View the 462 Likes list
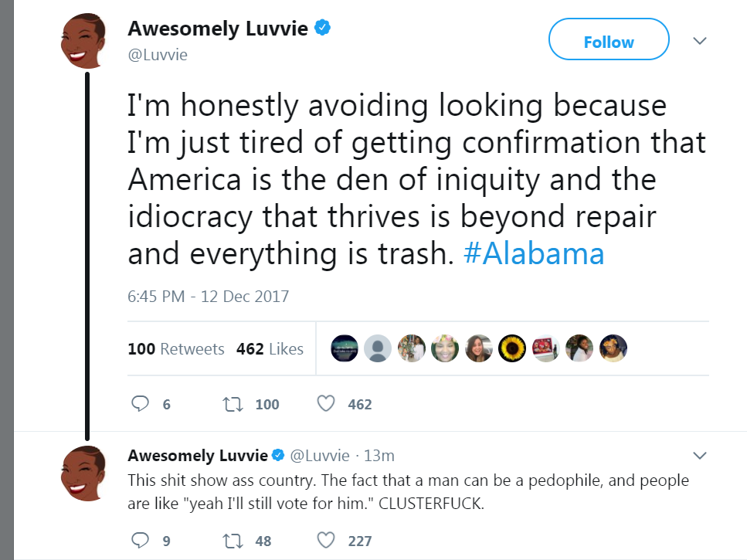This screenshot has height=560, width=747. (270, 348)
